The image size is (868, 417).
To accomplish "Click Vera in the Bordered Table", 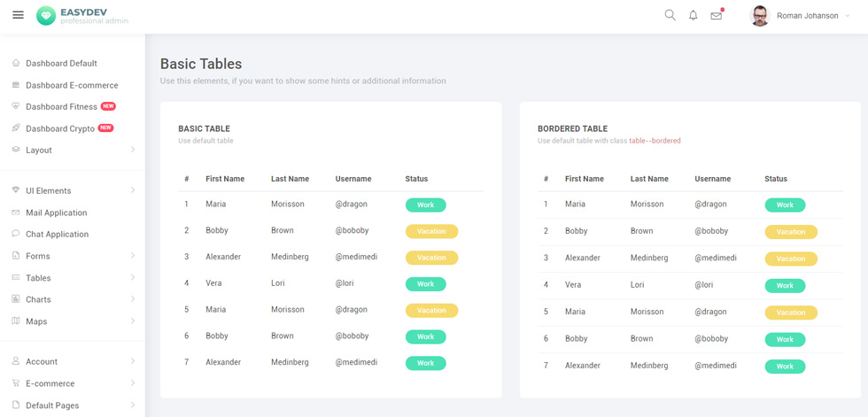I will [x=573, y=285].
